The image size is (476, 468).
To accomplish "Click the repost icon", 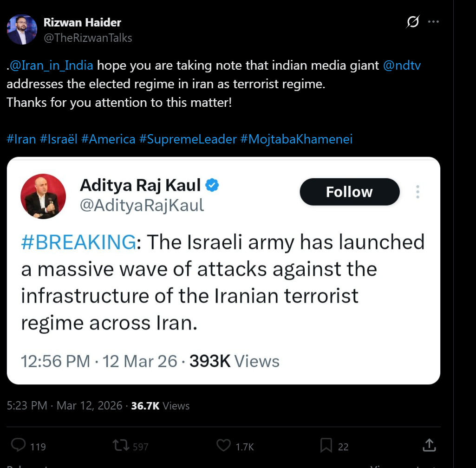I will coord(121,446).
